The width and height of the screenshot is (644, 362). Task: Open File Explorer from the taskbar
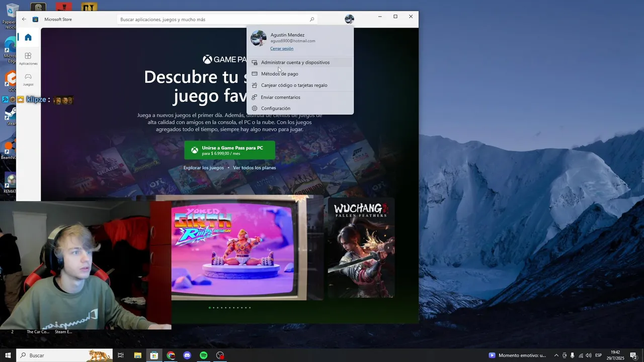pos(137,355)
